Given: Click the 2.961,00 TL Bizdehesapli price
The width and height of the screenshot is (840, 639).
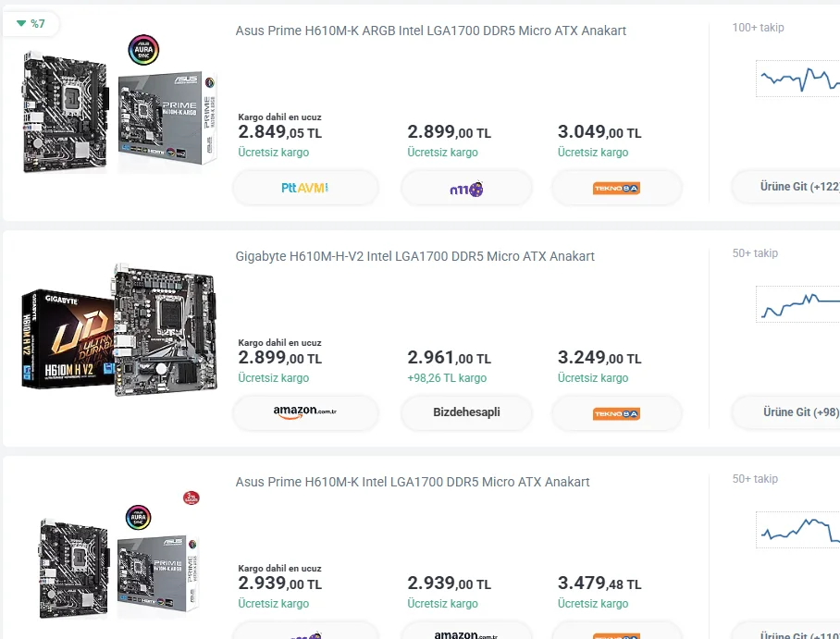Looking at the screenshot, I should (449, 359).
